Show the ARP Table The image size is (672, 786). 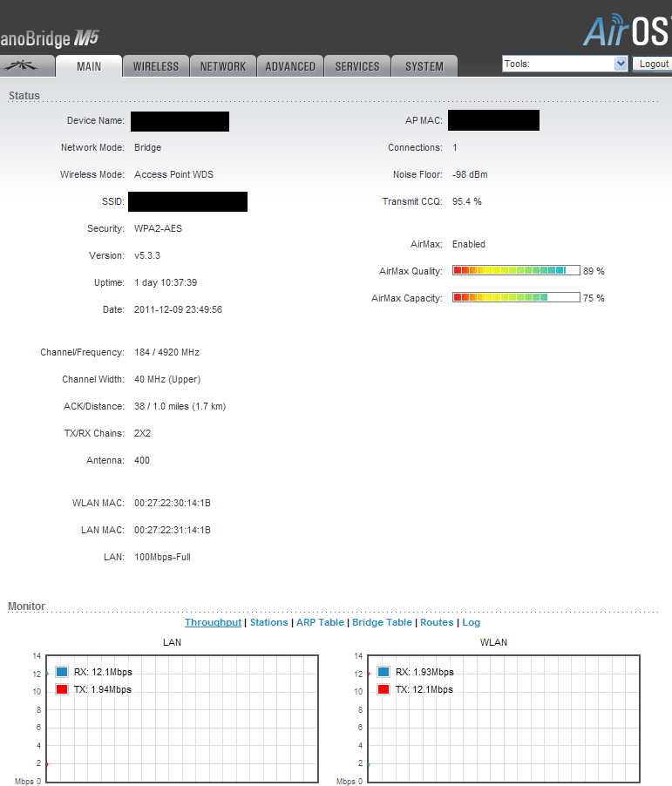pos(320,622)
